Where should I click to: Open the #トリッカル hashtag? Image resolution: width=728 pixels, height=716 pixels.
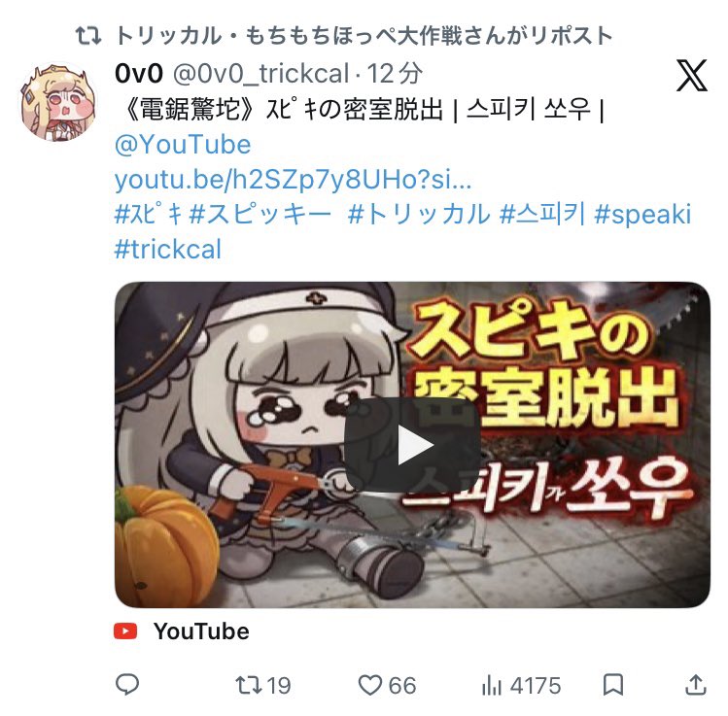coord(419,215)
